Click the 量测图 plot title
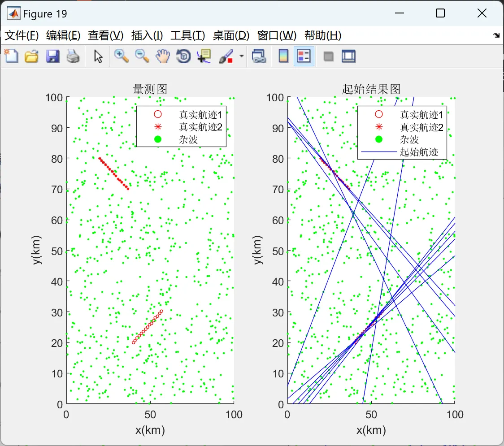This screenshot has width=504, height=446. [150, 89]
